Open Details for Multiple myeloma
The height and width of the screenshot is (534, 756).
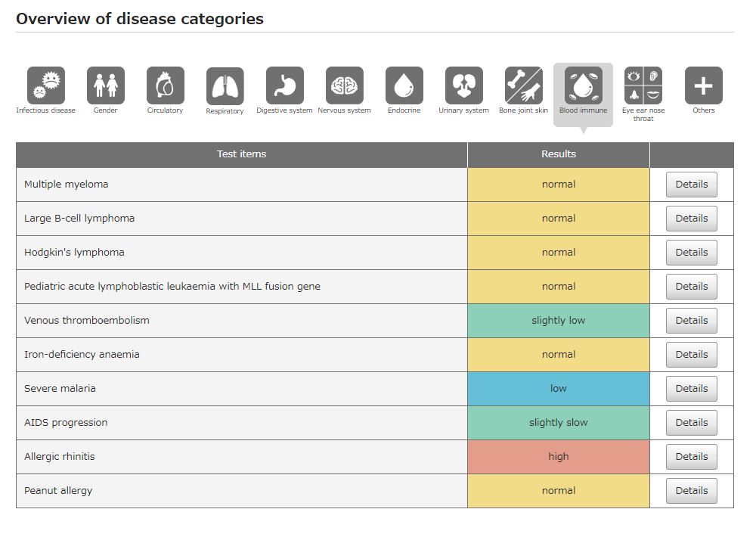tap(691, 184)
